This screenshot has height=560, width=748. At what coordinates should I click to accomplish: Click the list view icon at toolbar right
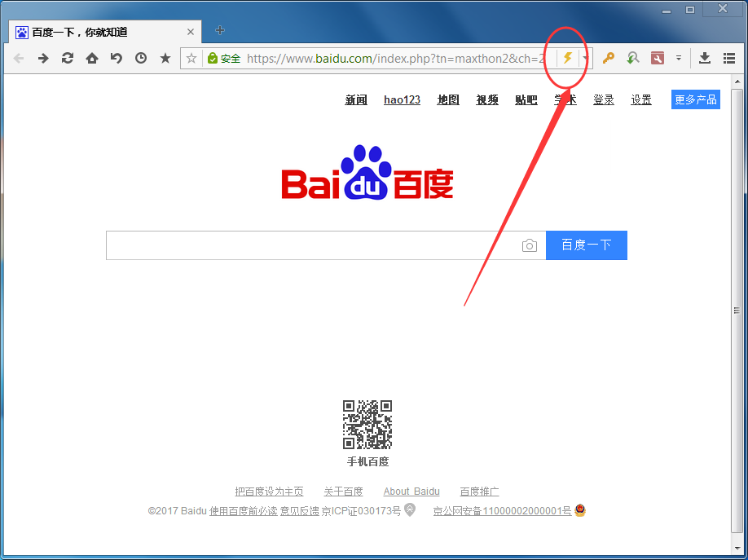pos(728,58)
